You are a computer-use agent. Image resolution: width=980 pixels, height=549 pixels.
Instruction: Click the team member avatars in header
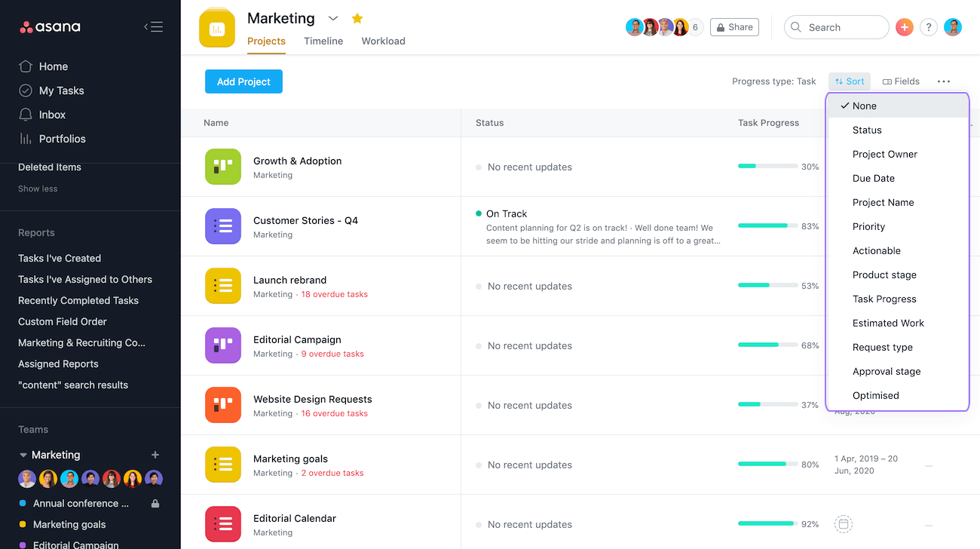(657, 27)
